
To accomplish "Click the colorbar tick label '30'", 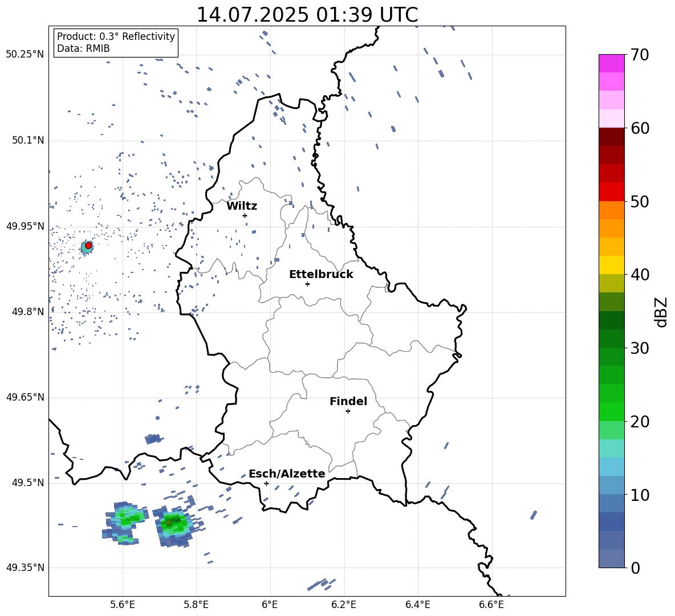I will point(640,348).
